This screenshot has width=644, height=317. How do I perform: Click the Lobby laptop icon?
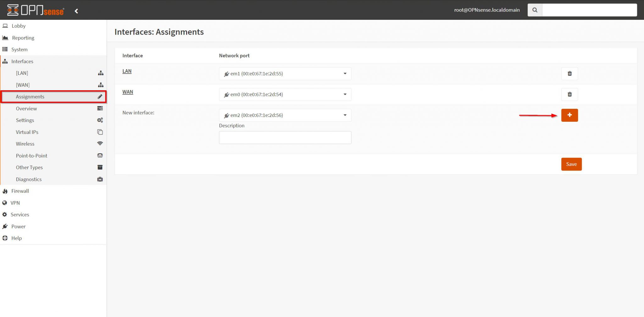point(5,26)
